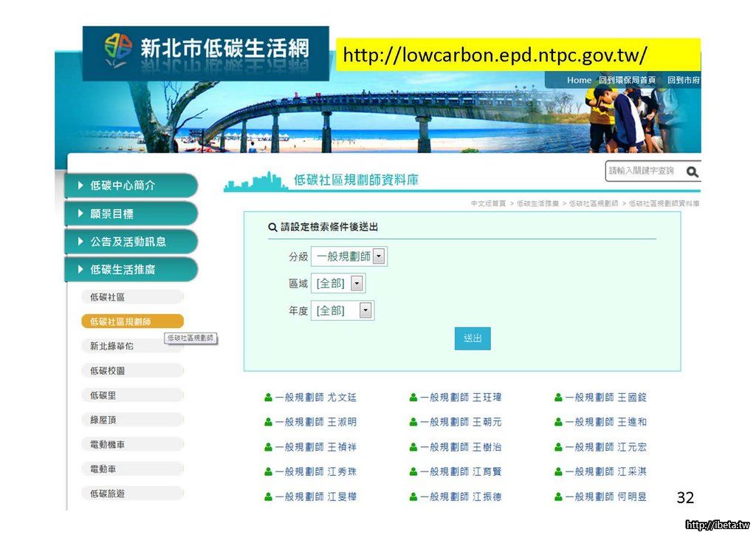Image resolution: width=756 pixels, height=535 pixels.
Task: Click the 新北市低碳生活網 site logo
Action: pos(206,52)
